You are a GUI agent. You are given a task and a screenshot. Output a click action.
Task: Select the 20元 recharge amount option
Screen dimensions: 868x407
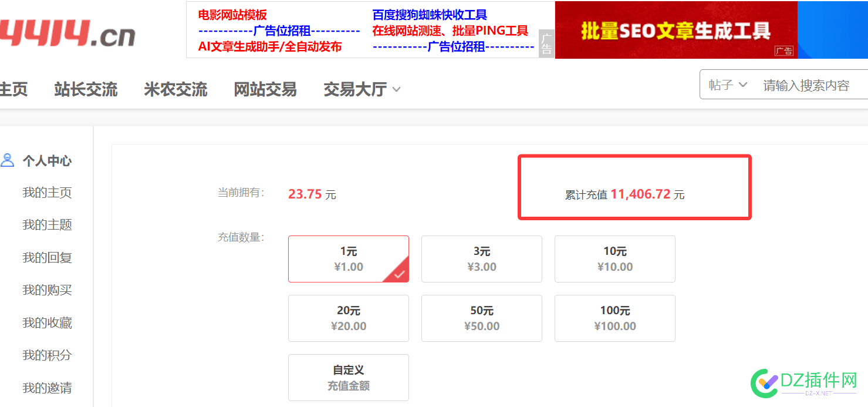[x=349, y=318]
